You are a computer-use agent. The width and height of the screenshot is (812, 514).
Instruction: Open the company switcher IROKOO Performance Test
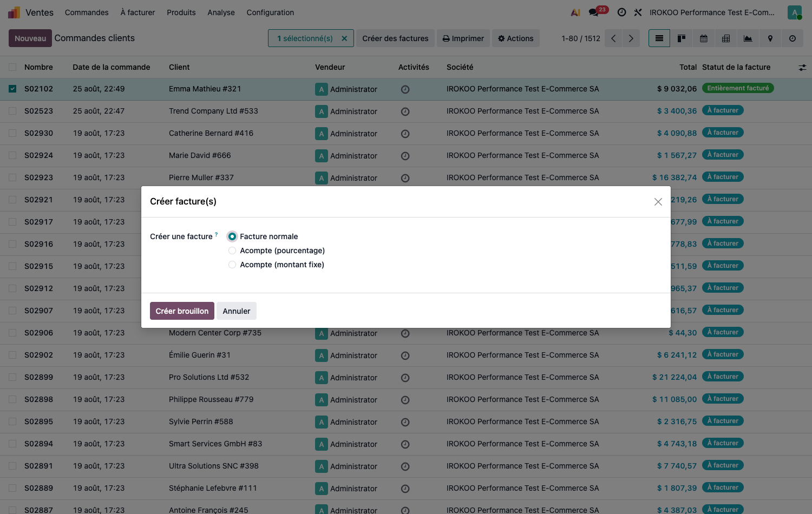(x=712, y=12)
